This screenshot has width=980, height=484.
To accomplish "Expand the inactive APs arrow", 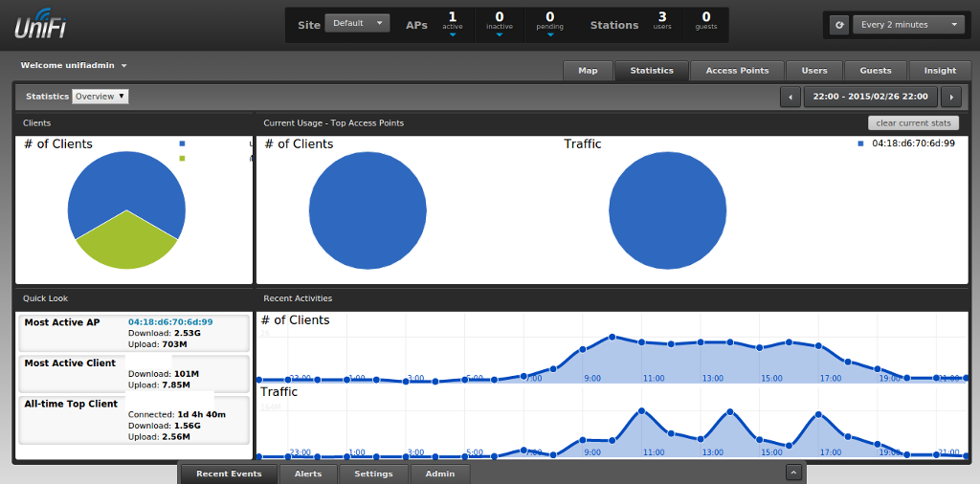I will (500, 35).
